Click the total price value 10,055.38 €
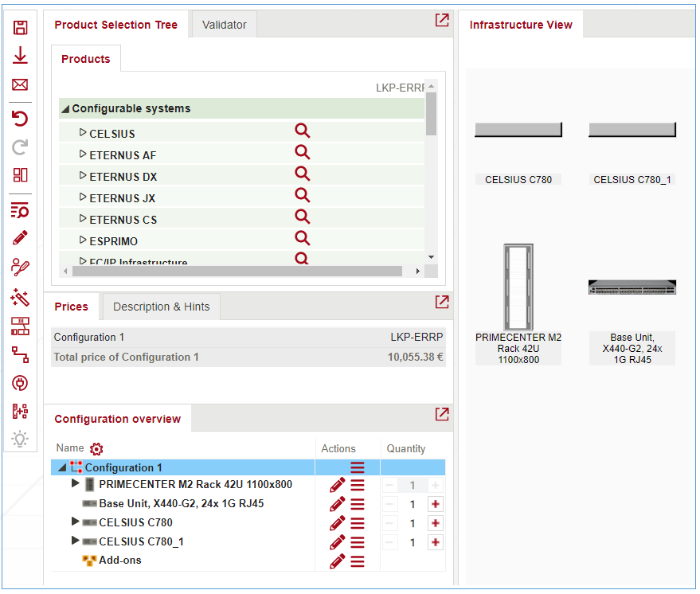Viewport: 700px width, 594px height. click(x=415, y=357)
